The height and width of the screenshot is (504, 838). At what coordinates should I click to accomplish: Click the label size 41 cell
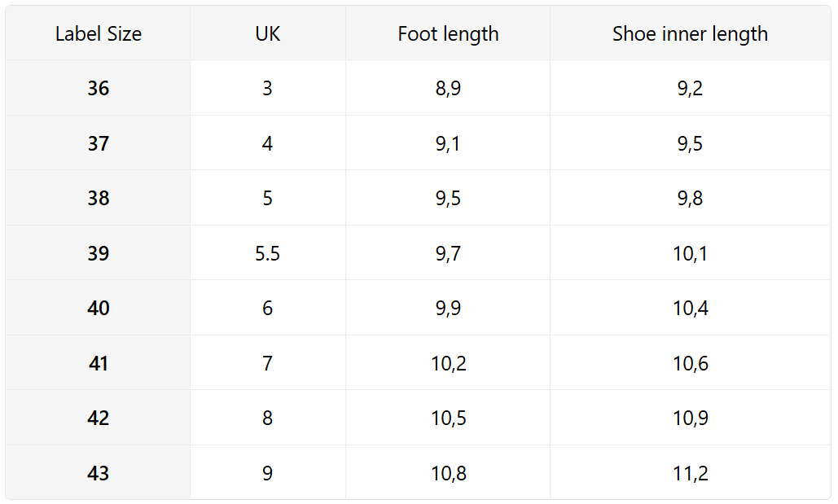click(98, 363)
